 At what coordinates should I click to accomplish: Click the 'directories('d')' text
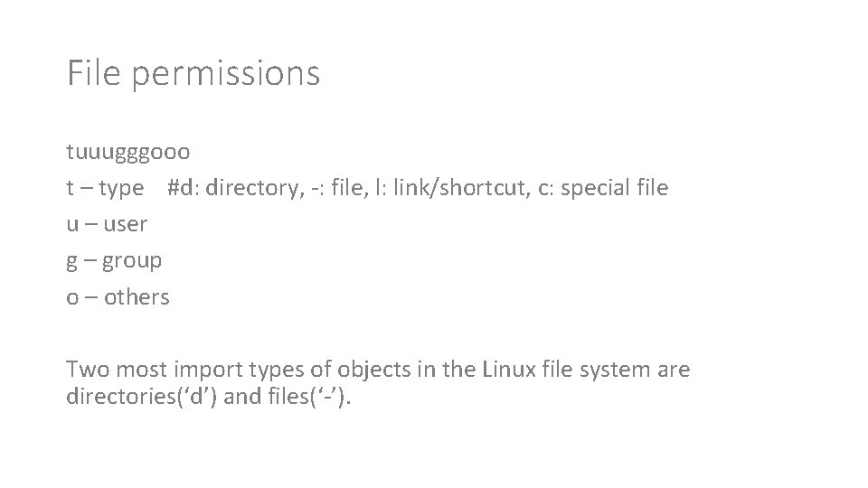pyautogui.click(x=142, y=396)
